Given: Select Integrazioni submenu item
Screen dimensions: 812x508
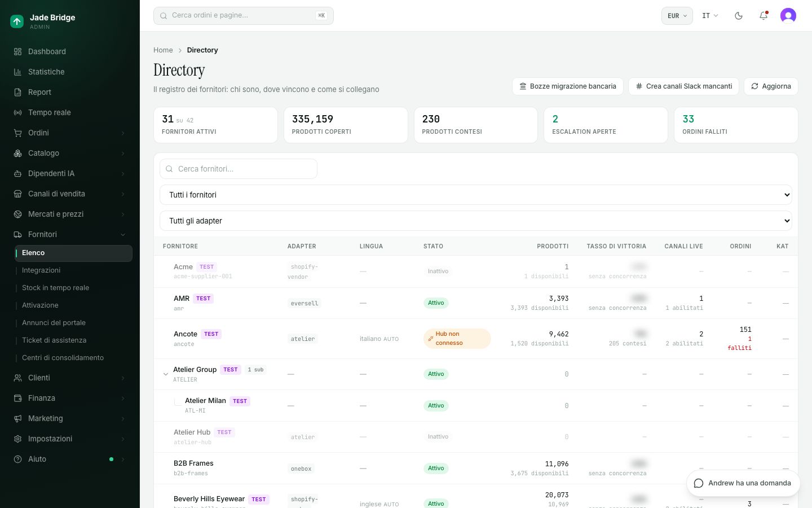Looking at the screenshot, I should (x=74, y=270).
